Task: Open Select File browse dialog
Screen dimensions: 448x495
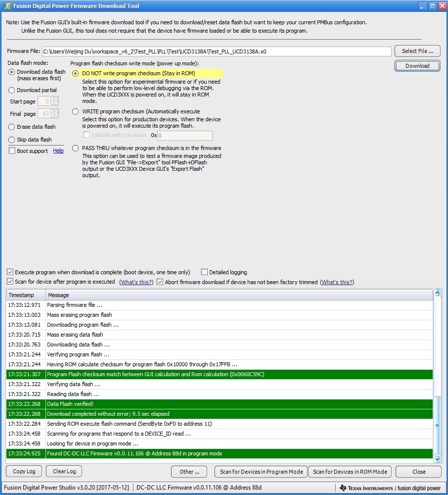Action: [417, 51]
